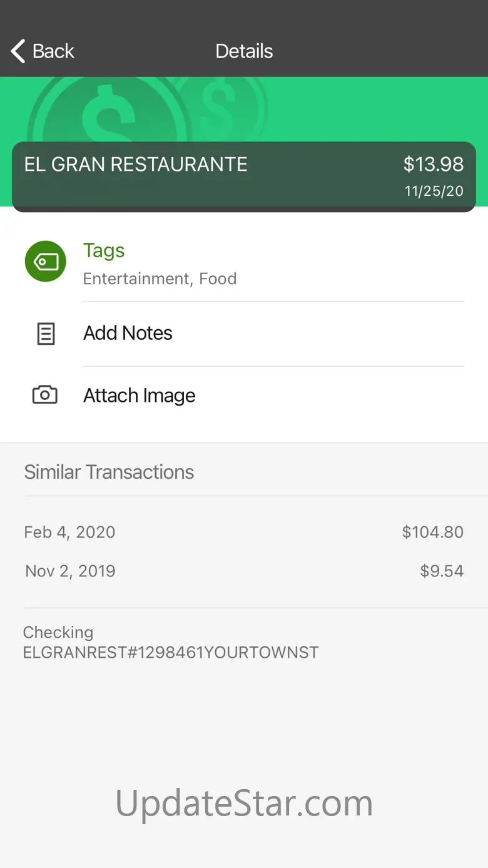Tap the 11/25/20 transaction date

[x=434, y=191]
